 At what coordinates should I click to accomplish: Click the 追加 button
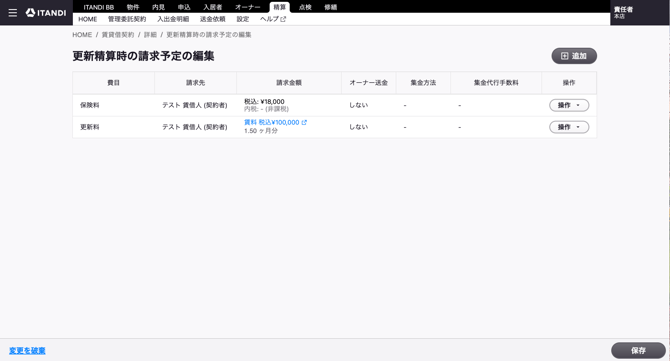tap(574, 56)
